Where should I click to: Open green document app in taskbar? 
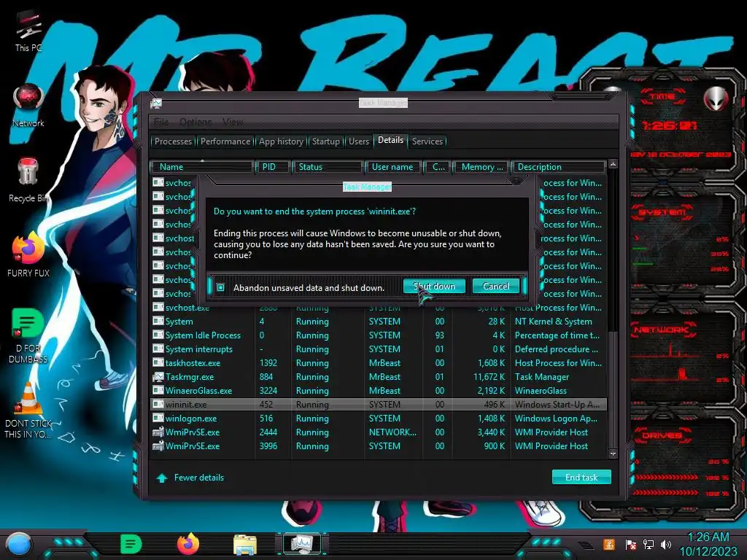(x=131, y=544)
